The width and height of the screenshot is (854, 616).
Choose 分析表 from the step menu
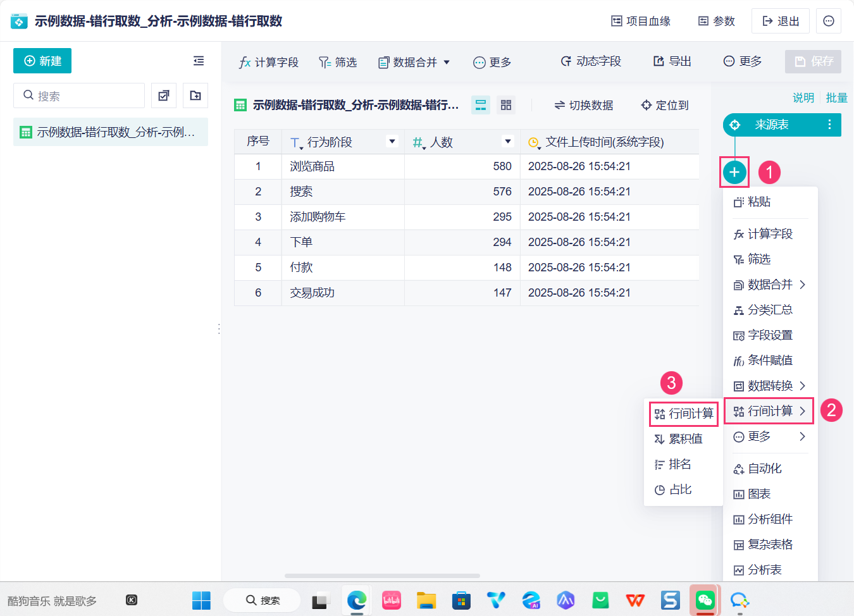pos(770,570)
